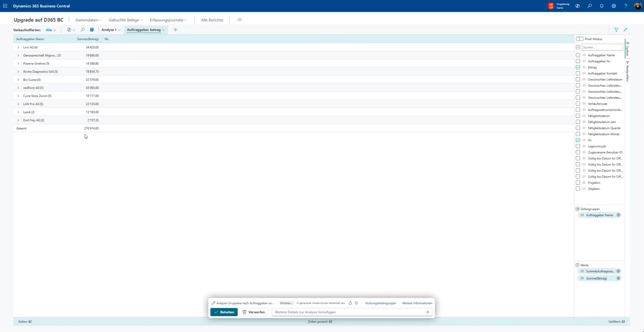Click the notifications bell icon
The width and height of the screenshot is (644, 332).
point(601,6)
